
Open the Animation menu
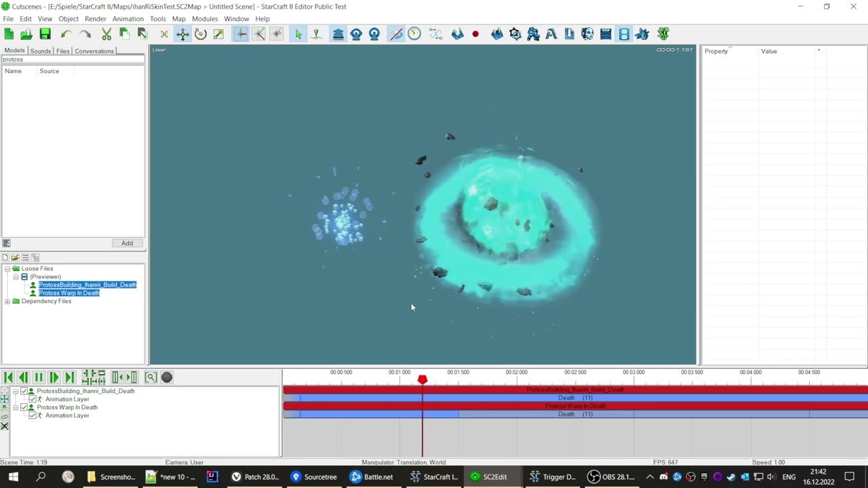pyautogui.click(x=128, y=19)
